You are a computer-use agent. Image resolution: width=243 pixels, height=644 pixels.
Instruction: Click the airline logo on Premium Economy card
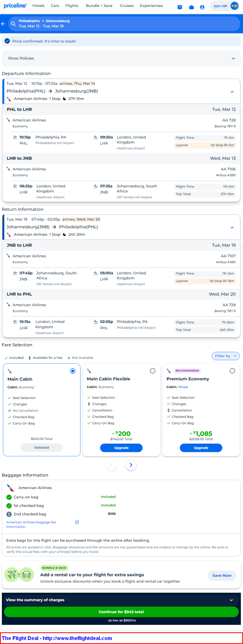click(169, 371)
